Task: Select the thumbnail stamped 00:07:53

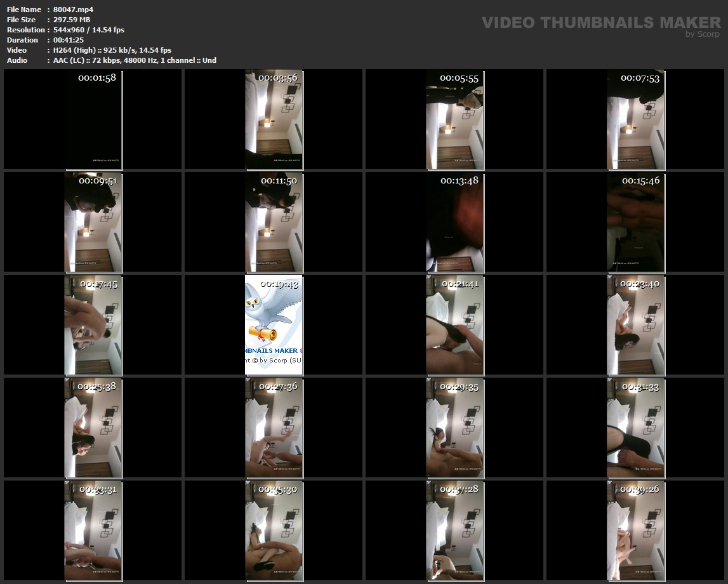Action: point(636,120)
